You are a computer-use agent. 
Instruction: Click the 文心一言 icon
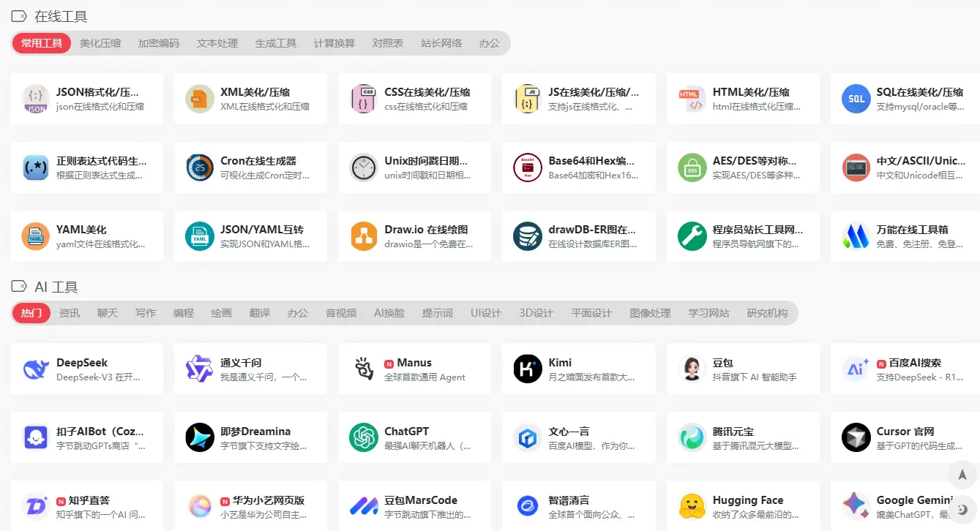528,438
